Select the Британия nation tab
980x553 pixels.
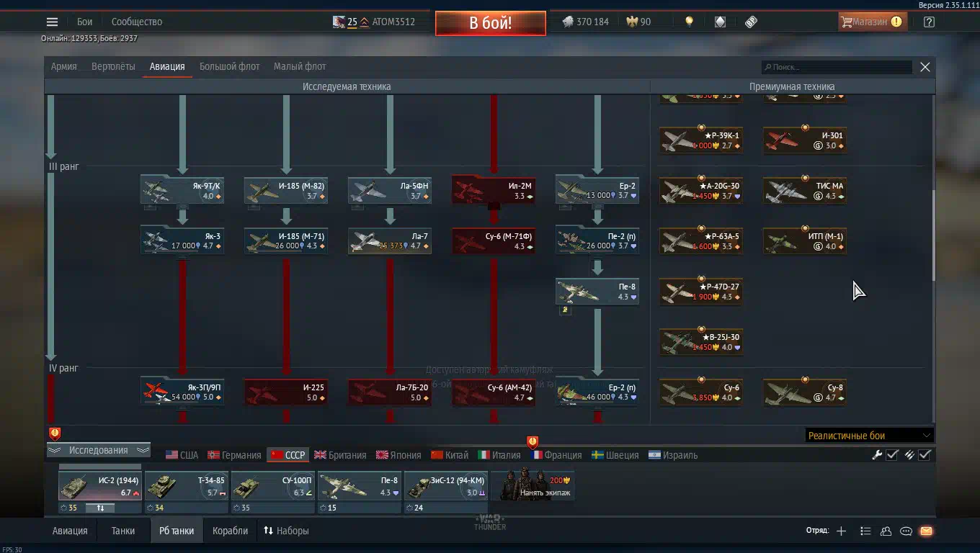(340, 455)
